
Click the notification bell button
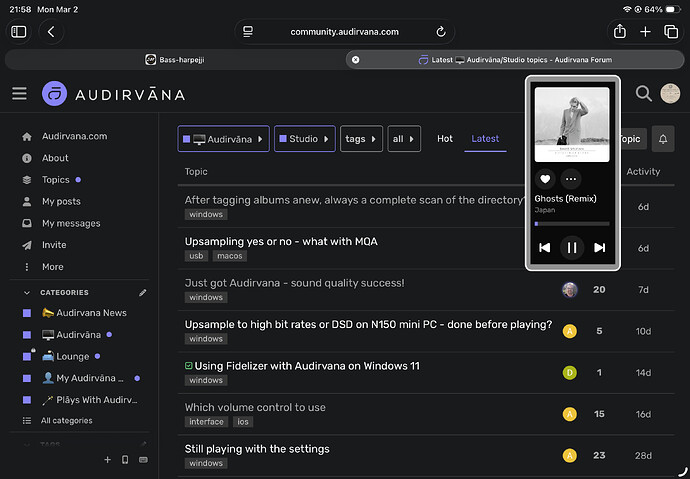click(662, 139)
